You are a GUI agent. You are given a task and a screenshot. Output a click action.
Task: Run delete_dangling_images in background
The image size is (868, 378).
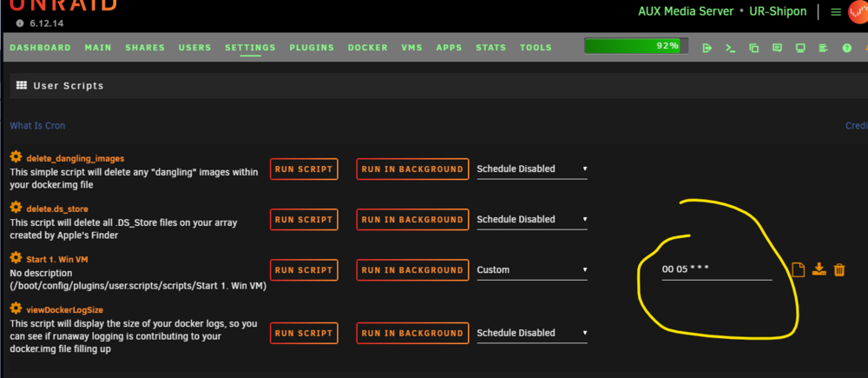point(412,169)
